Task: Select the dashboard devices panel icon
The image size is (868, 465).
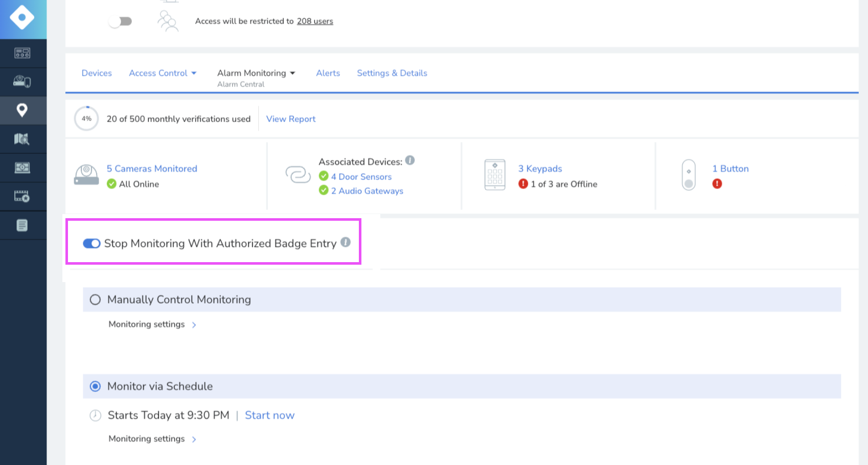Action: click(23, 53)
